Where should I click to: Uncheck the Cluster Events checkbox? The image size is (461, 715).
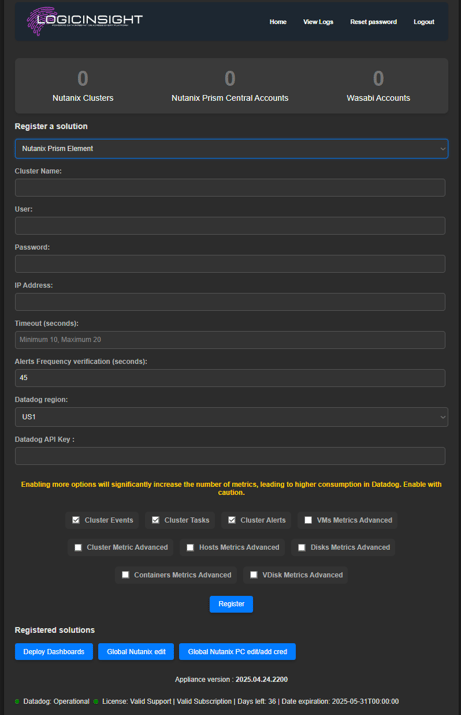(x=76, y=520)
